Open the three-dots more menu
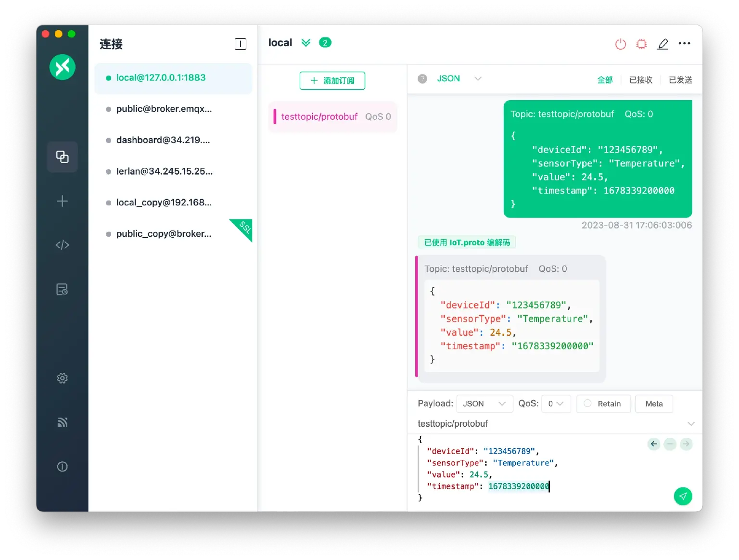The height and width of the screenshot is (560, 739). pos(684,43)
